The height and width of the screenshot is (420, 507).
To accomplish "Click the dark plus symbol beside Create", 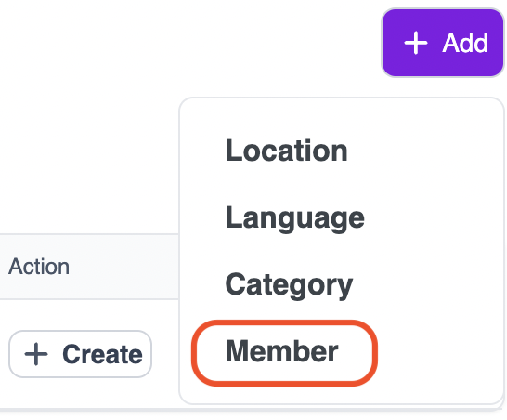I will click(36, 354).
